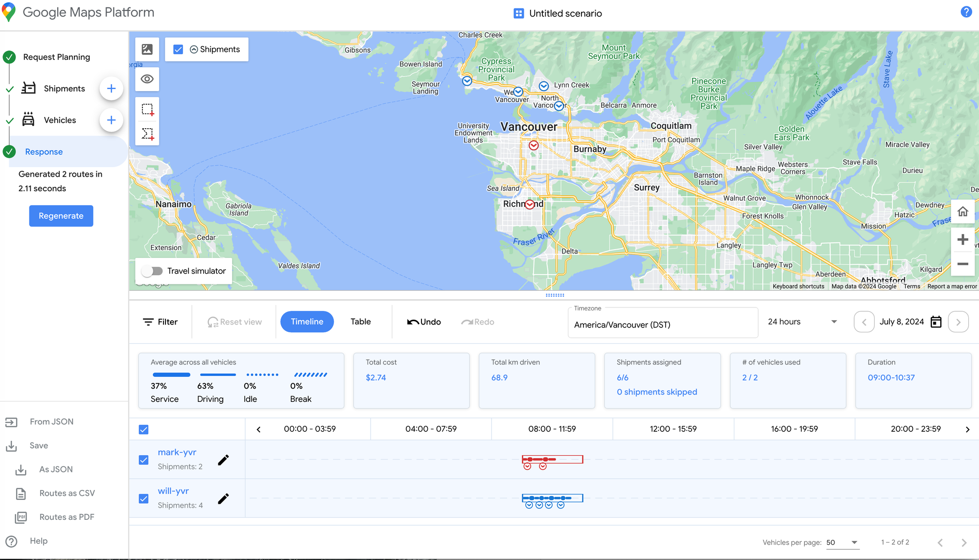Click the Google Maps Platform logo
Screen dimensions: 979x560
coord(9,12)
